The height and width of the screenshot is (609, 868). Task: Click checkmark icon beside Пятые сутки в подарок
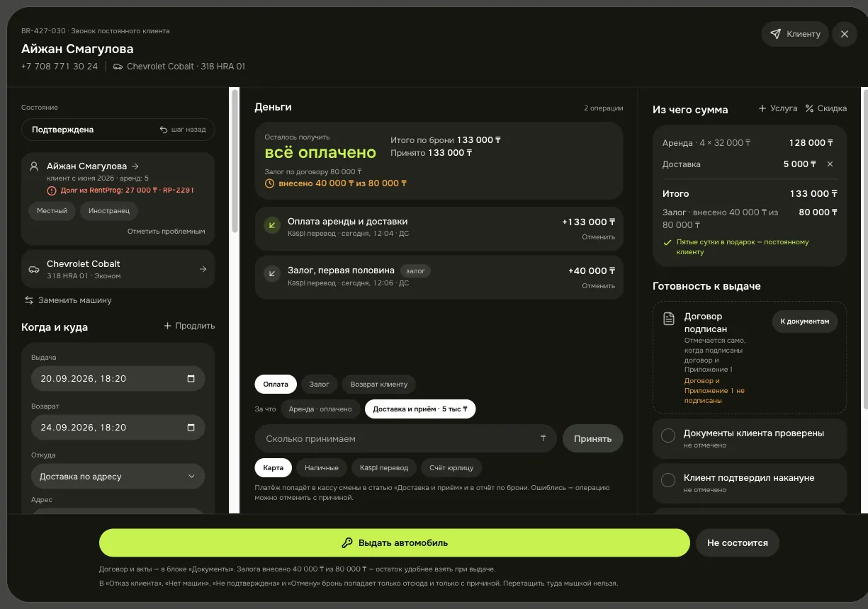point(667,242)
